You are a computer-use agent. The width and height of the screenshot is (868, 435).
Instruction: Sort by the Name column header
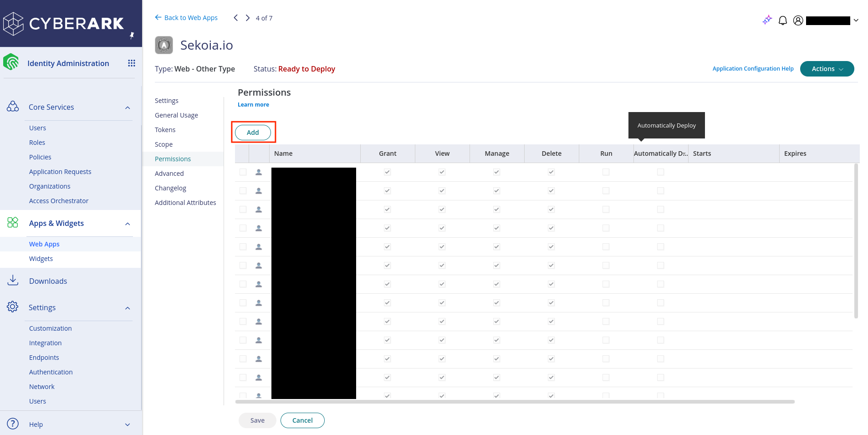click(315, 154)
